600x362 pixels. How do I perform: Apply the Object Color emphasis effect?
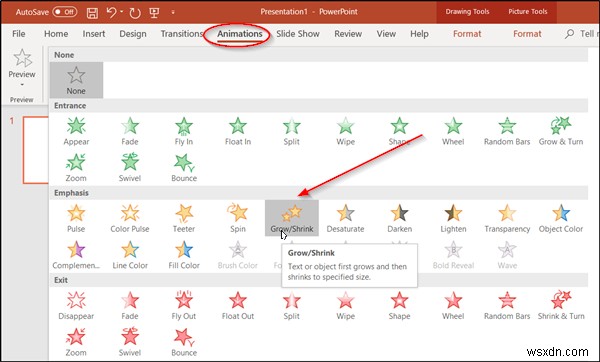pyautogui.click(x=561, y=219)
